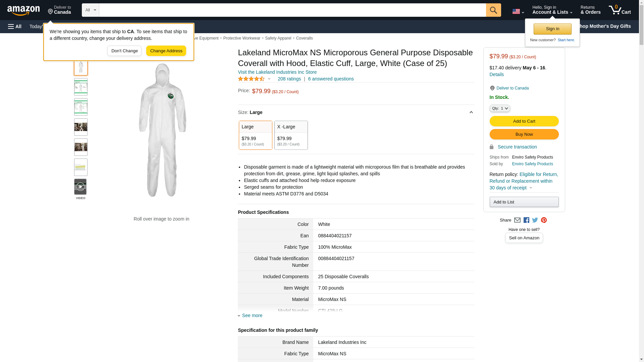Expand See more product specifications
The image size is (644, 362).
[x=252, y=315]
